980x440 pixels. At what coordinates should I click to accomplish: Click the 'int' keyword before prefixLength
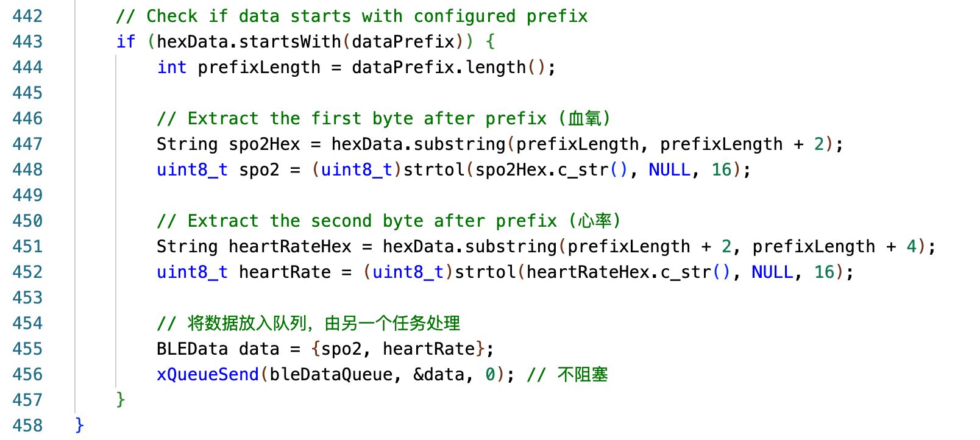coord(171,67)
